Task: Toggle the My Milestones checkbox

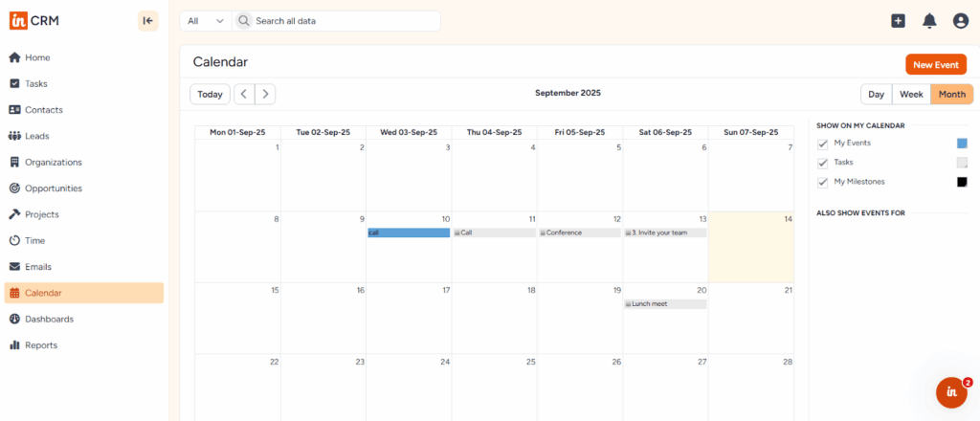Action: pyautogui.click(x=823, y=182)
